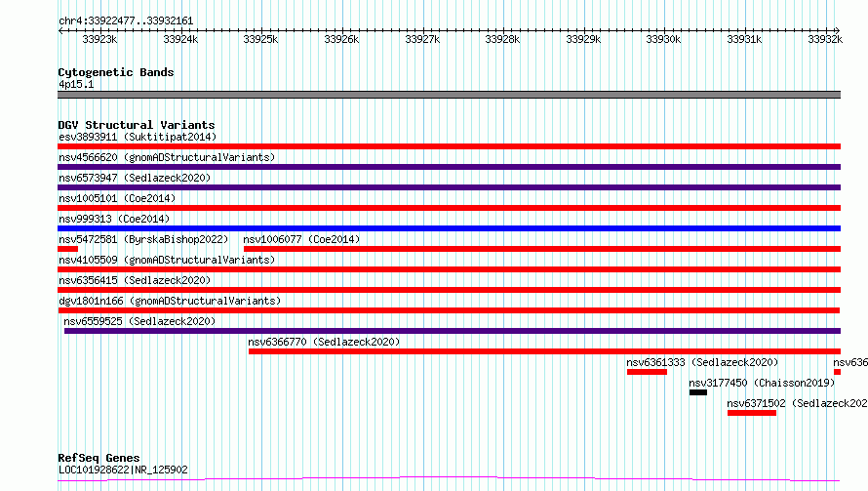
Task: Open the nsv6559525 (Sedlazeck2020) label
Action: [x=139, y=321]
